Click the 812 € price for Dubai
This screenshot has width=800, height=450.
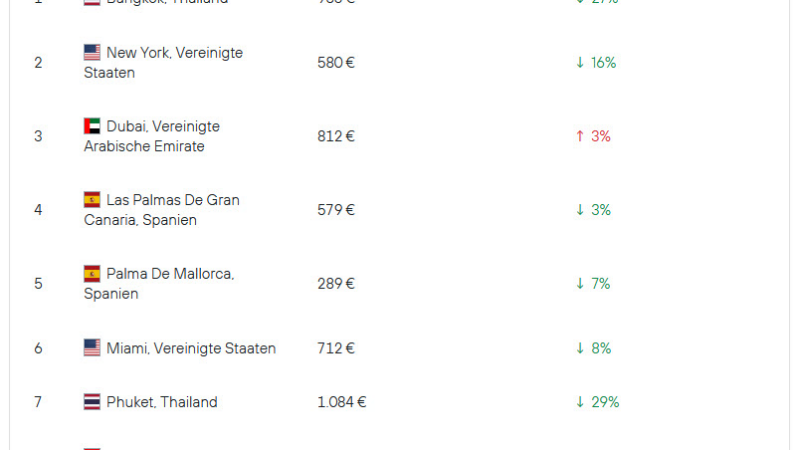(336, 136)
